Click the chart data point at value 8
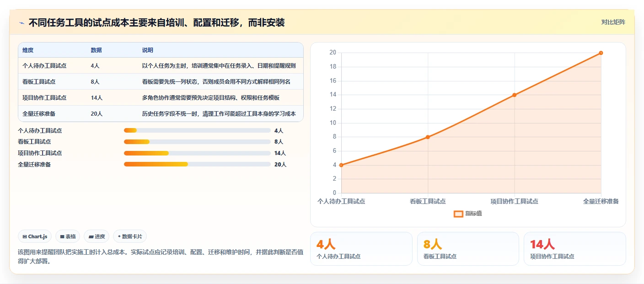The height and width of the screenshot is (284, 644). [x=428, y=137]
